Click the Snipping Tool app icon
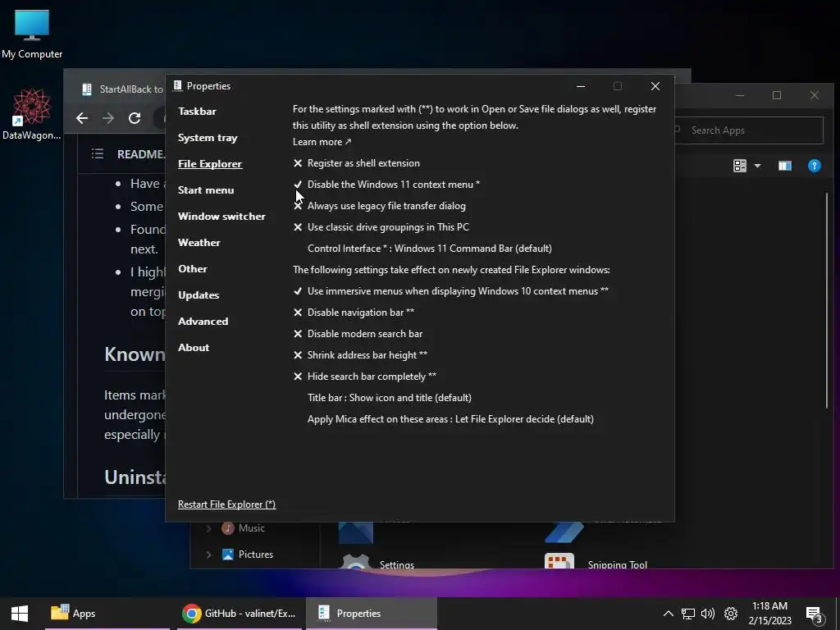 point(559,560)
